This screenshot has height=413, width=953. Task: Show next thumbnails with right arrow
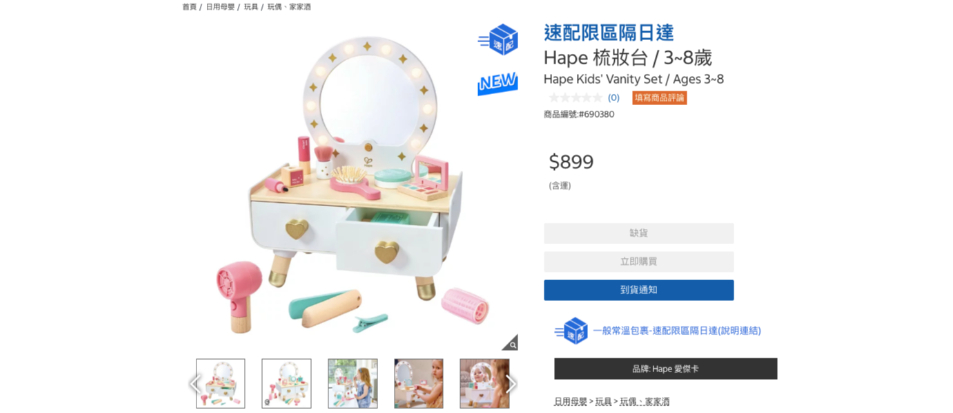point(511,384)
